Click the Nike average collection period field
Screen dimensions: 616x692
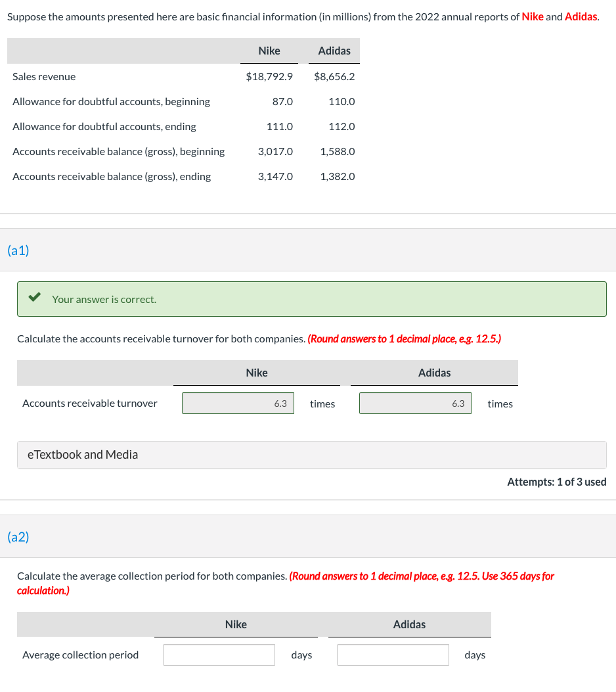point(219,655)
